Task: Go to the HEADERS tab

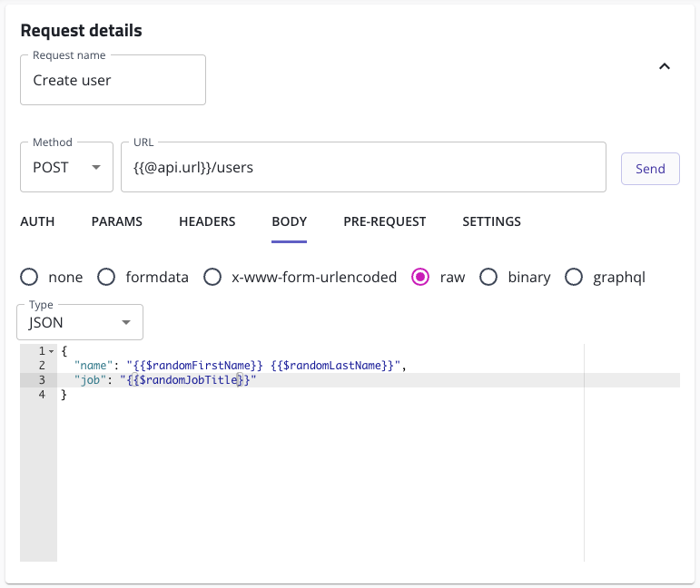Action: tap(207, 221)
